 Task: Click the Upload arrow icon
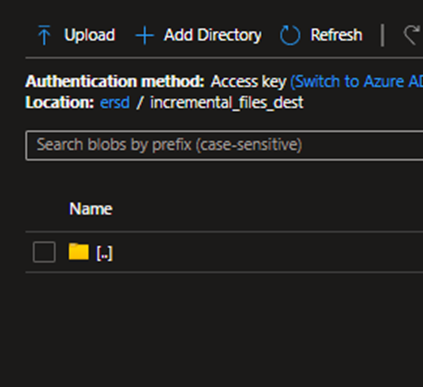coord(44,35)
